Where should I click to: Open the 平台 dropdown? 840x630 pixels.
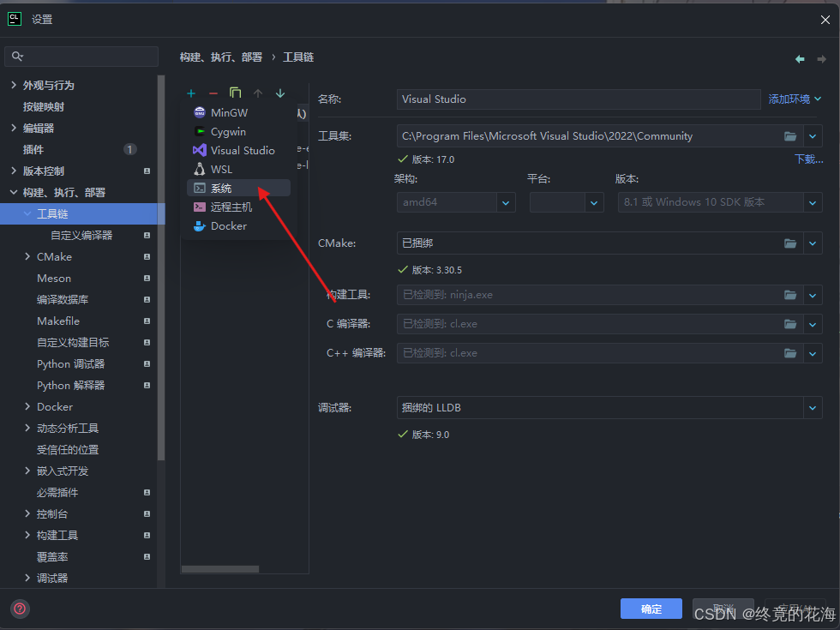click(x=593, y=202)
